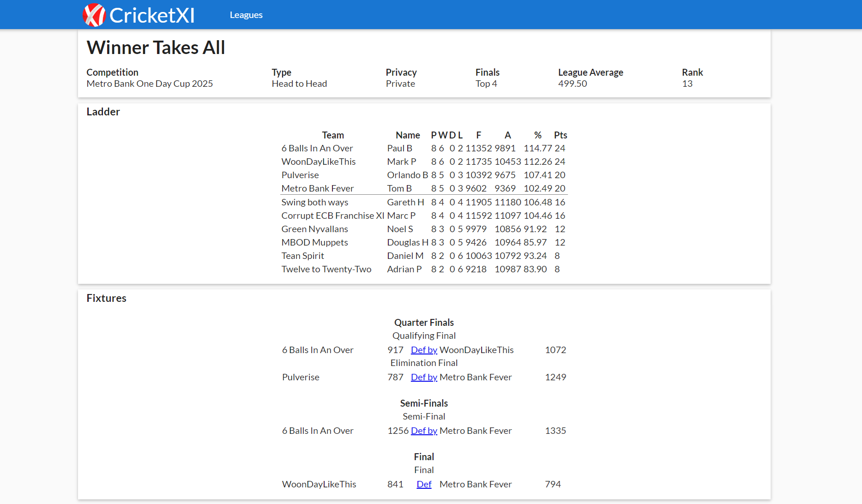Click Pulverise in the Elimination Final fixture

(301, 377)
